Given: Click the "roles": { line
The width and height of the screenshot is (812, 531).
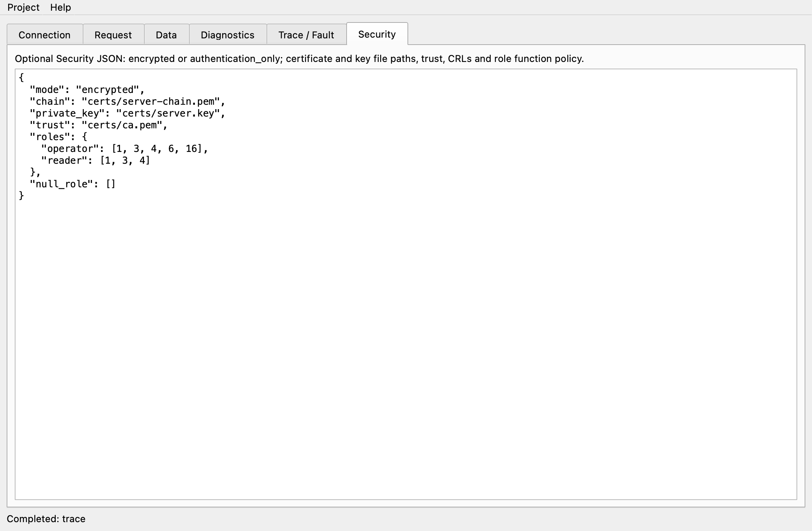Looking at the screenshot, I should coord(58,137).
